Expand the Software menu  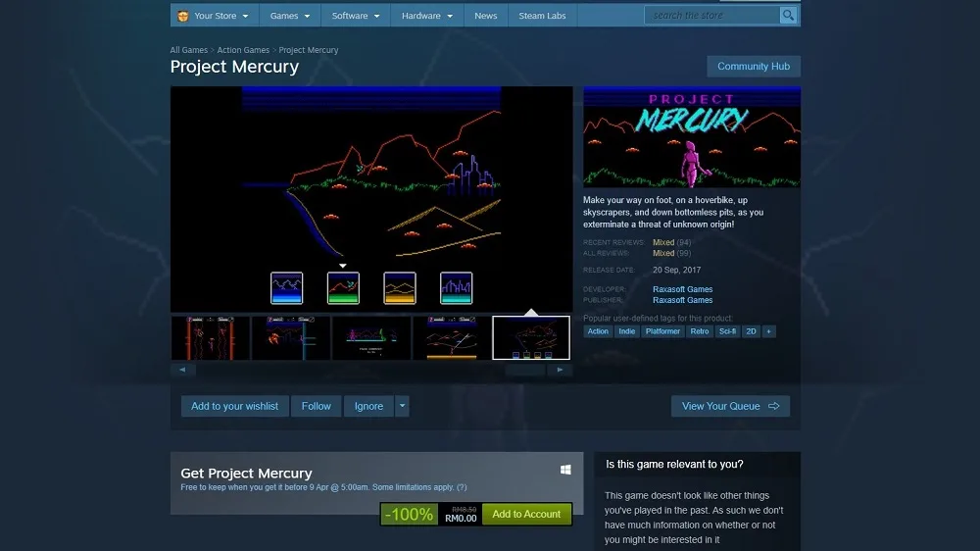point(355,16)
